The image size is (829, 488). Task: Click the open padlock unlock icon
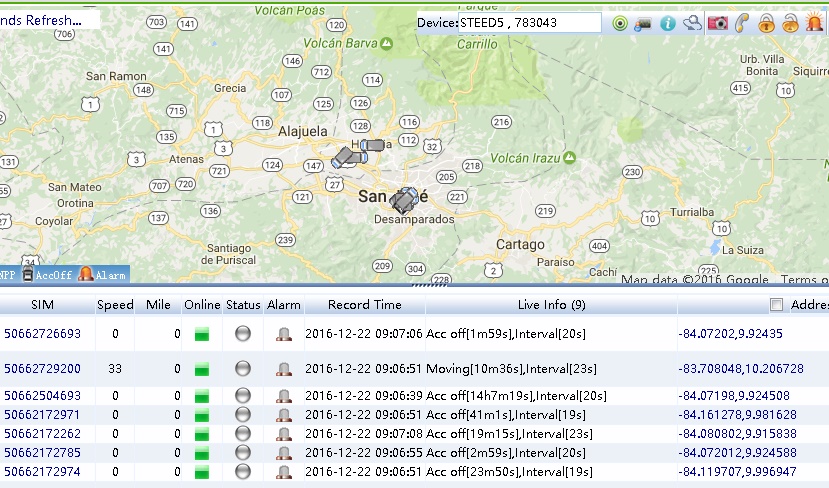click(x=790, y=23)
